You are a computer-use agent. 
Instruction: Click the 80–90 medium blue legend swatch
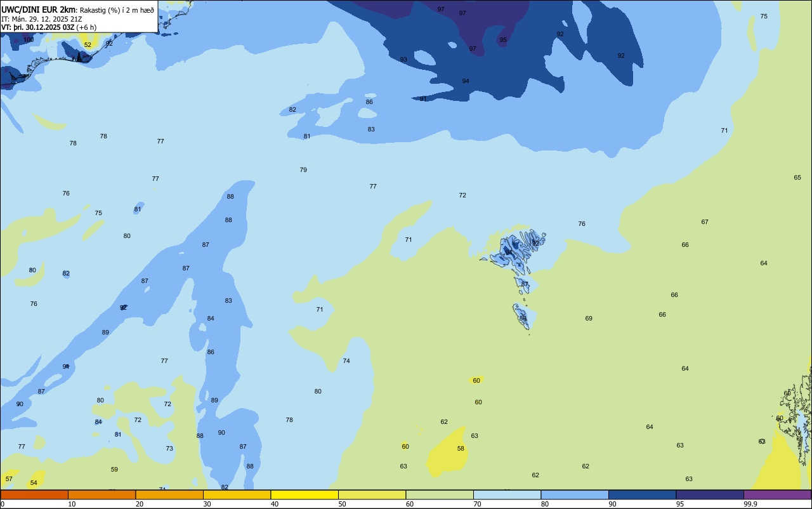575,494
